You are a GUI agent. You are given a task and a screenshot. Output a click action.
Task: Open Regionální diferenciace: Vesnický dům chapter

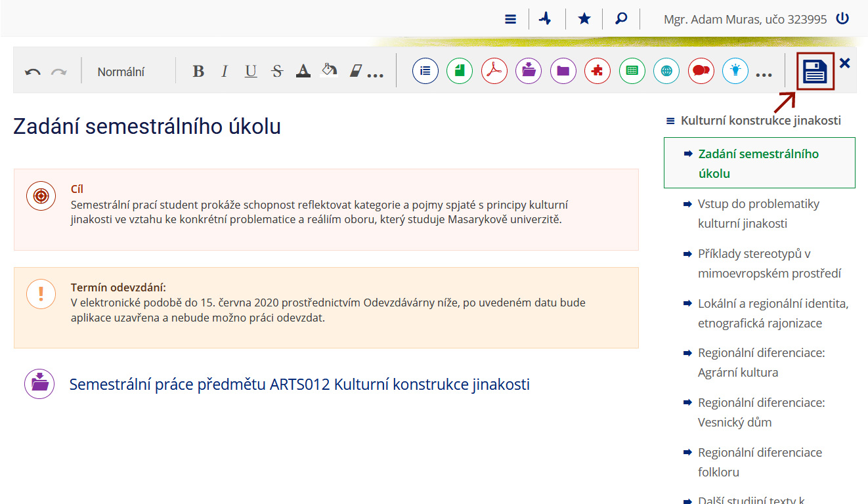point(761,412)
